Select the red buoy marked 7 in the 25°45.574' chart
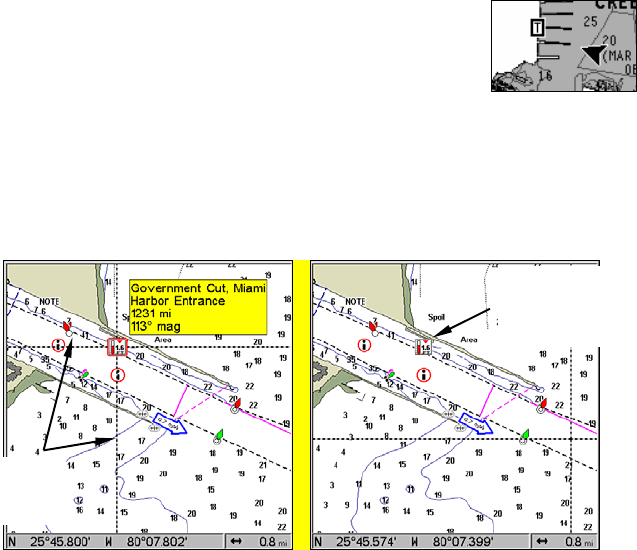This screenshot has width=637, height=550. click(x=373, y=328)
